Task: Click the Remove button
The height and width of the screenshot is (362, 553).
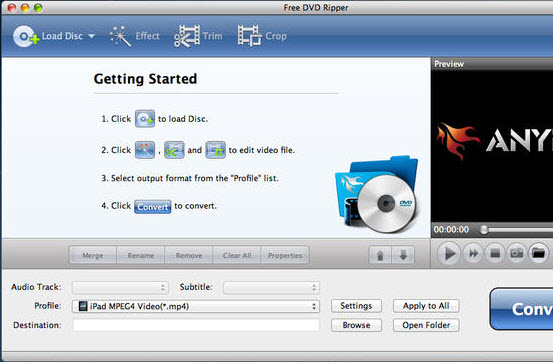Action: coord(189,255)
